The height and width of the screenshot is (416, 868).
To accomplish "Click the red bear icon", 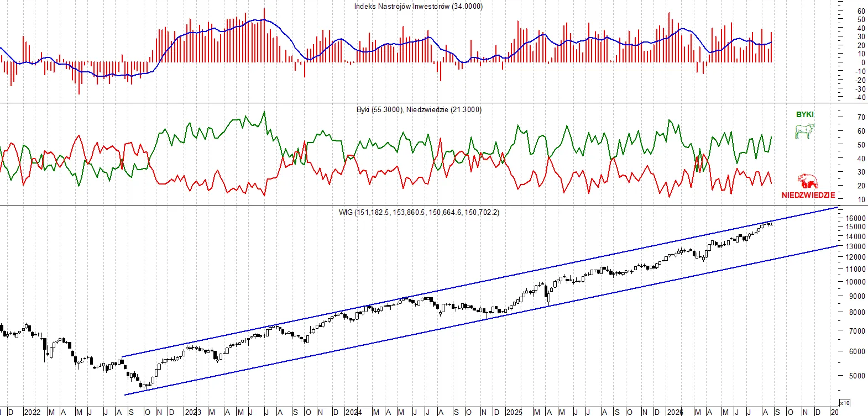I will (808, 181).
